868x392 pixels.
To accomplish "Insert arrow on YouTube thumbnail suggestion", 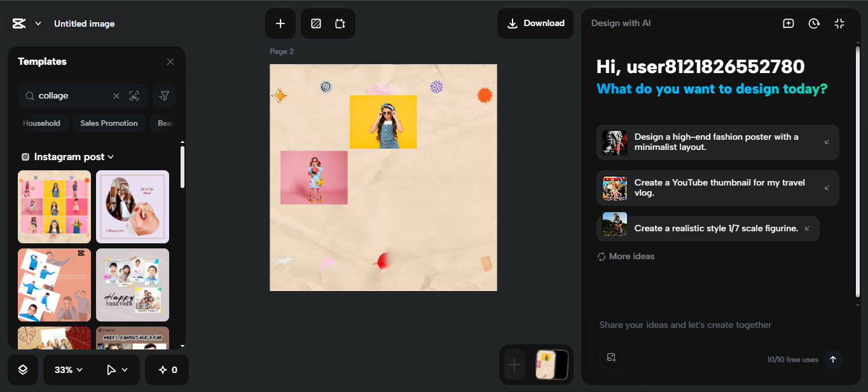I will click(x=827, y=188).
